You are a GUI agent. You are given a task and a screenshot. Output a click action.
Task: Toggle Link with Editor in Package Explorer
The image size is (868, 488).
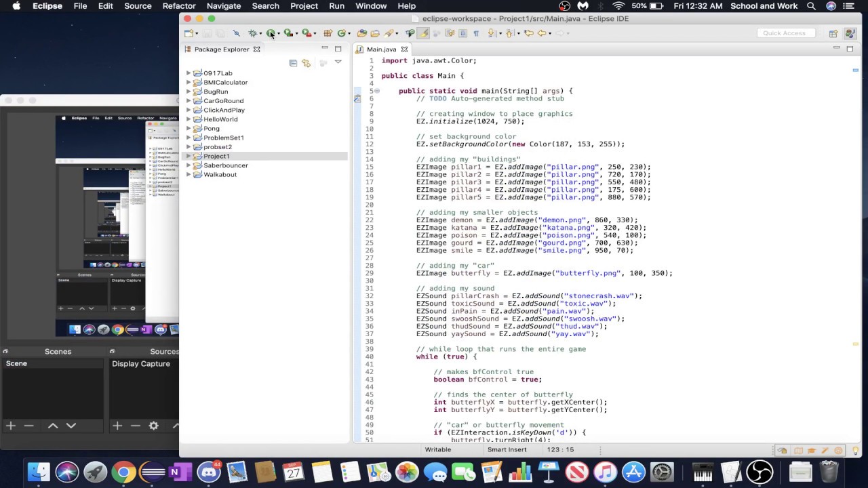pos(307,63)
